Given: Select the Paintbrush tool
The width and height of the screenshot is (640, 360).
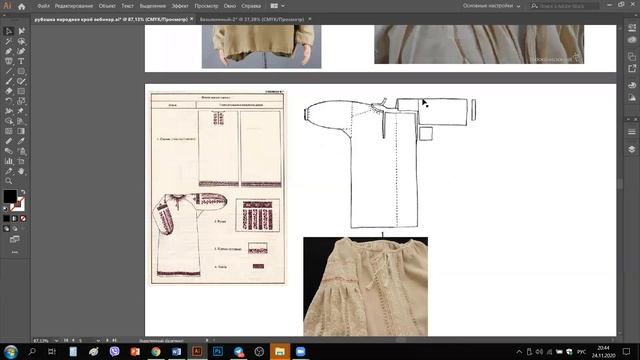Looking at the screenshot, I should pyautogui.click(x=9, y=81).
